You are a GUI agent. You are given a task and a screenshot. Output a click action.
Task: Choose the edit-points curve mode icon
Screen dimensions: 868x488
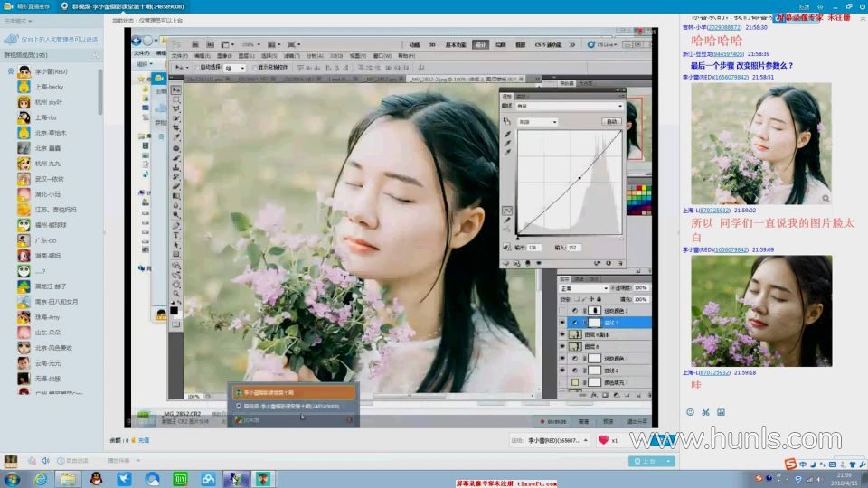[x=507, y=211]
